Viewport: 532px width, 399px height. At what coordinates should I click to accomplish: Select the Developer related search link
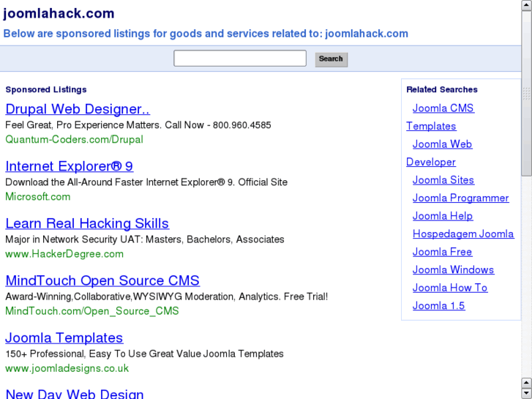pyautogui.click(x=431, y=162)
